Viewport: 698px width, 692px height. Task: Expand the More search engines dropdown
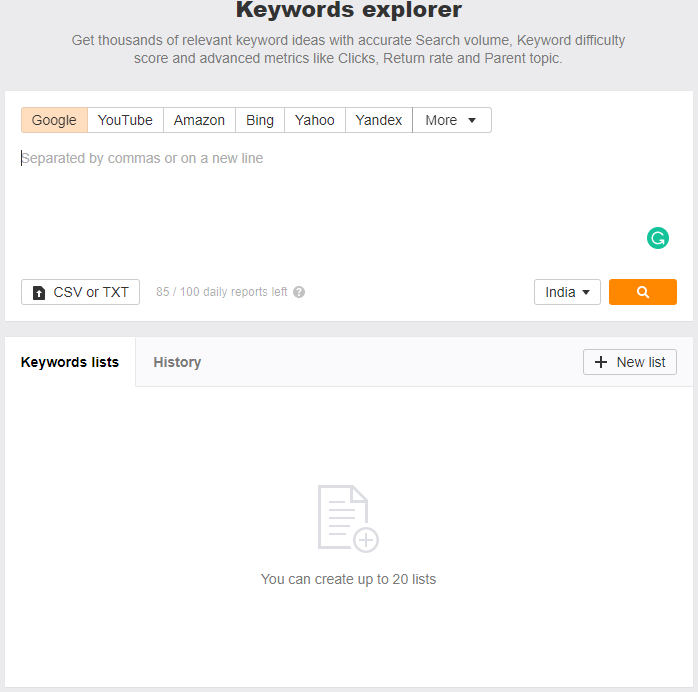452,120
